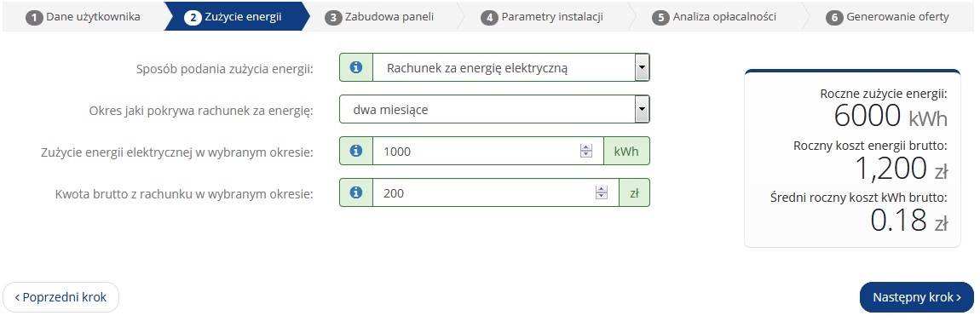Viewport: 980px width, 327px height.
Task: Click 'Poprzedni krok' button
Action: click(x=61, y=297)
